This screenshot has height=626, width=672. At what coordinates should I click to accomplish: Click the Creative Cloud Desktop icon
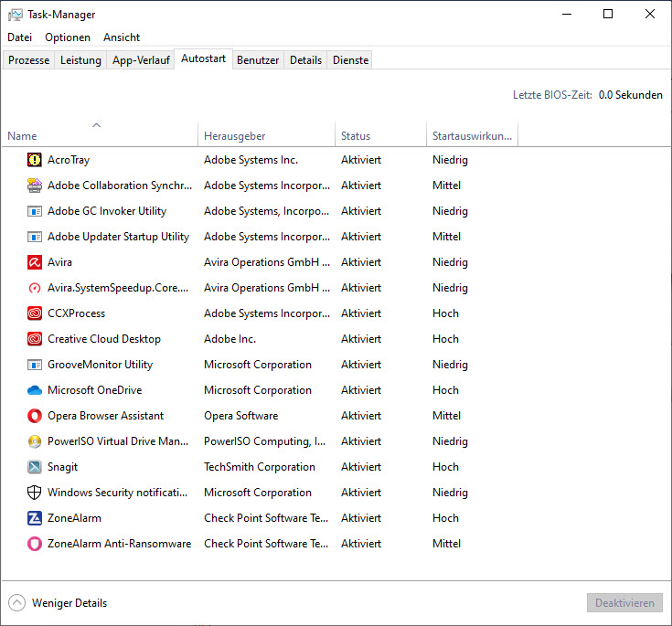click(35, 339)
